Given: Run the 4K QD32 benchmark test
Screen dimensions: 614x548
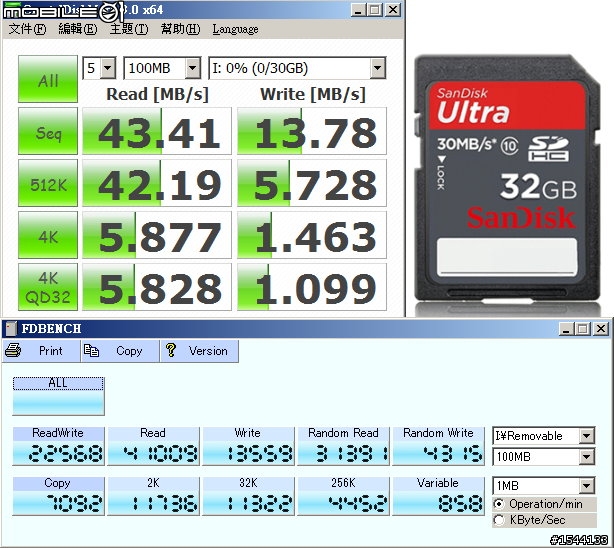Looking at the screenshot, I should click(48, 288).
